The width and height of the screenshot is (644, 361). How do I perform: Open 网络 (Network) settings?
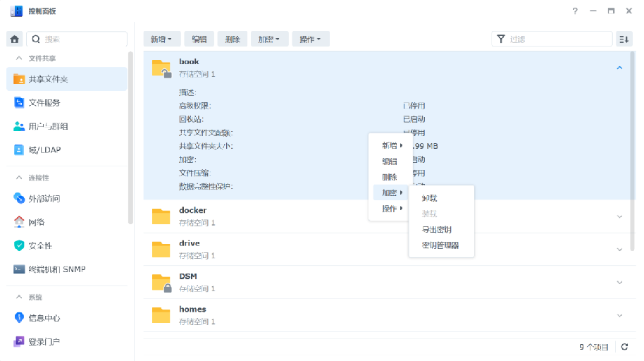pos(36,222)
